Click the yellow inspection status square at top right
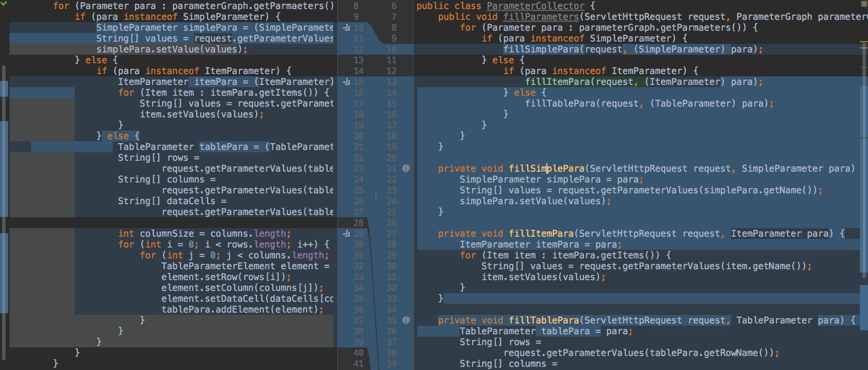This screenshot has height=370, width=868. (x=864, y=4)
